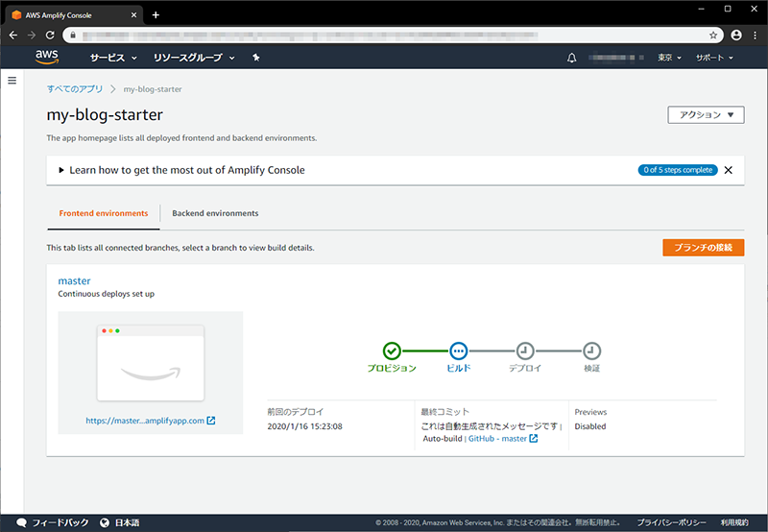Open the サービス dropdown menu
The width and height of the screenshot is (768, 532).
(113, 58)
